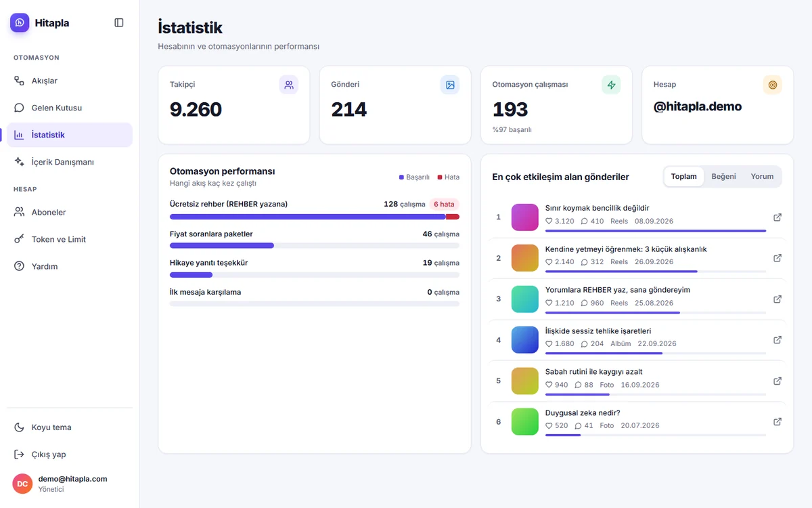812x508 pixels.
Task: Click the '6 hata' error badge
Action: click(444, 204)
